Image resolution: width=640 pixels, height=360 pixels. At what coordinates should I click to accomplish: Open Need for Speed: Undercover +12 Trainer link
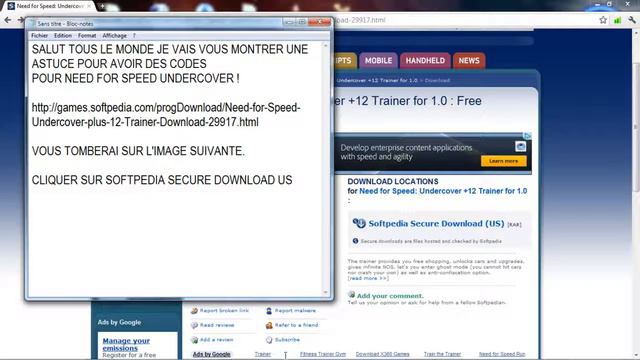coord(443,191)
